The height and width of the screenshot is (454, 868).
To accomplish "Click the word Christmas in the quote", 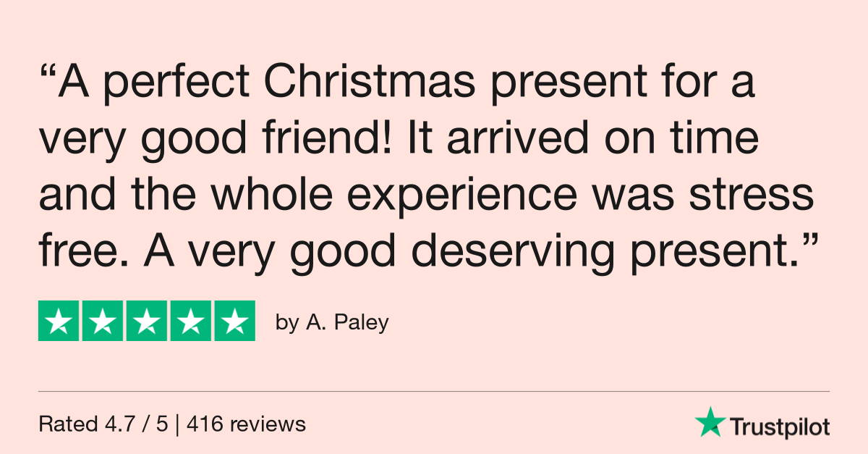I will coord(371,84).
